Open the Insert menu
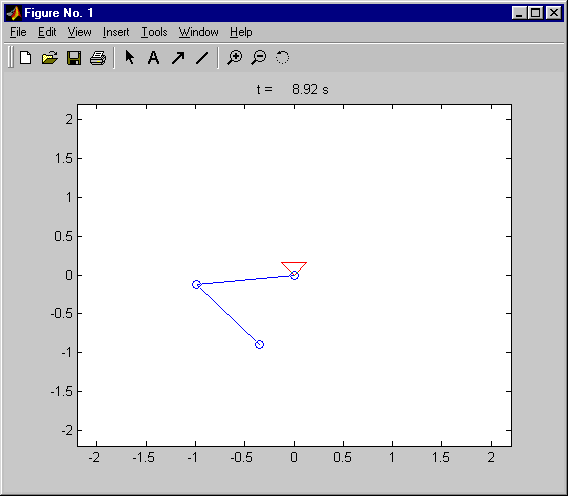Screen dimensions: 568x496 pos(116,32)
